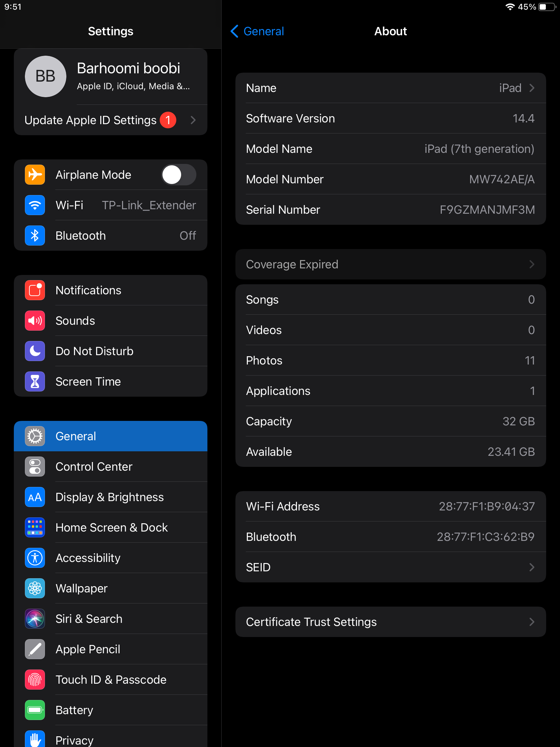Open Bluetooth Off settings row

(x=111, y=236)
